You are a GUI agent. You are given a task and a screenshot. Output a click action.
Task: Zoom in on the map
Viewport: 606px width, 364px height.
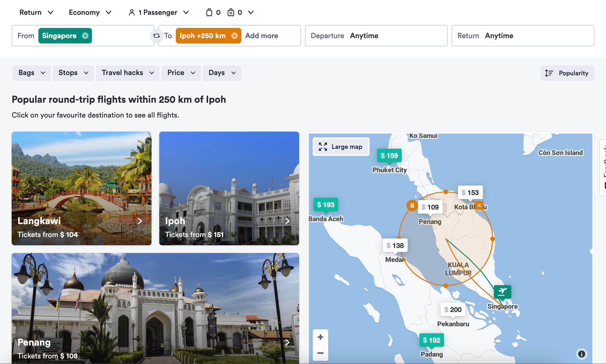[320, 337]
